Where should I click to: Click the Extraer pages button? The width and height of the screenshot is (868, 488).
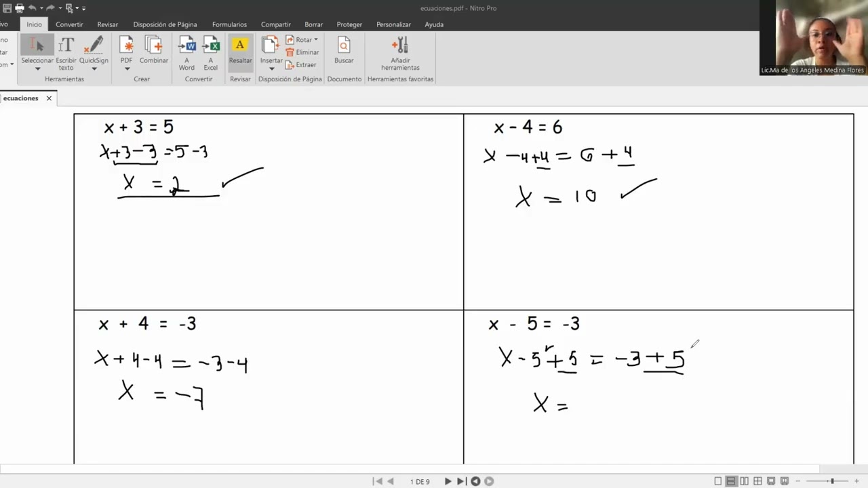pyautogui.click(x=300, y=65)
